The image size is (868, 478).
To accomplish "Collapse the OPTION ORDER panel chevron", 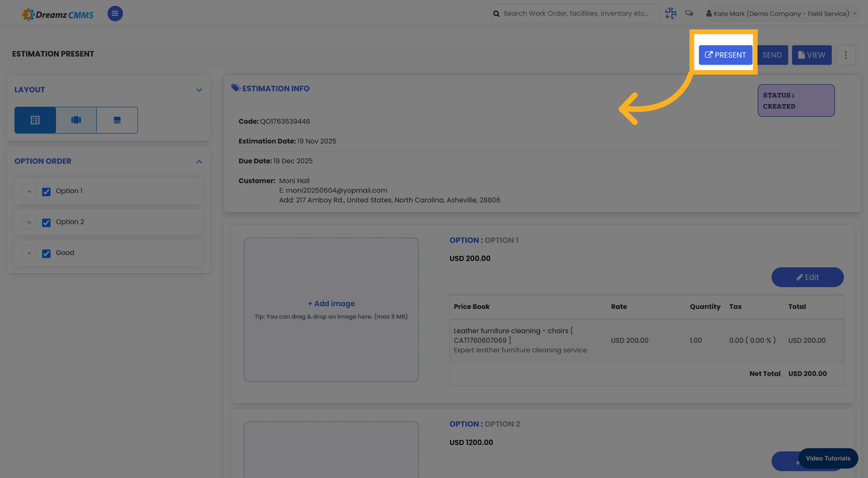I will [x=199, y=161].
